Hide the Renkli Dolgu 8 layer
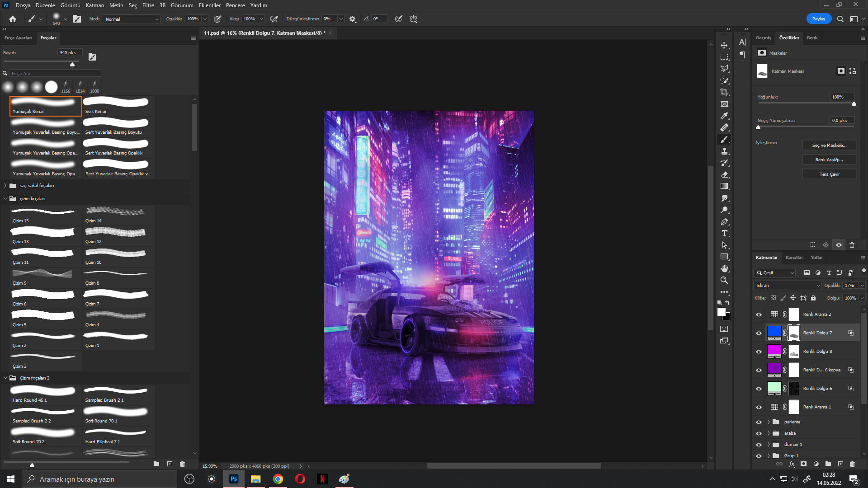This screenshot has height=488, width=868. (759, 352)
